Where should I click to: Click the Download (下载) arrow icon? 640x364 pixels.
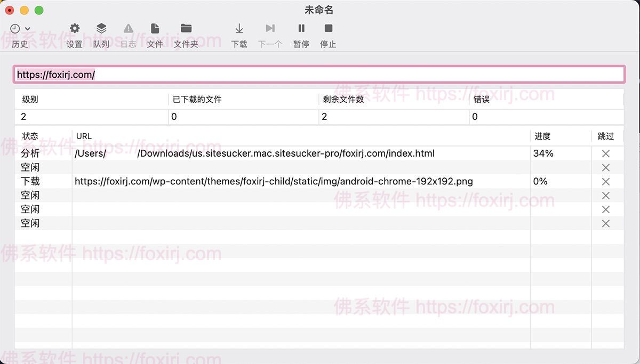(x=239, y=29)
